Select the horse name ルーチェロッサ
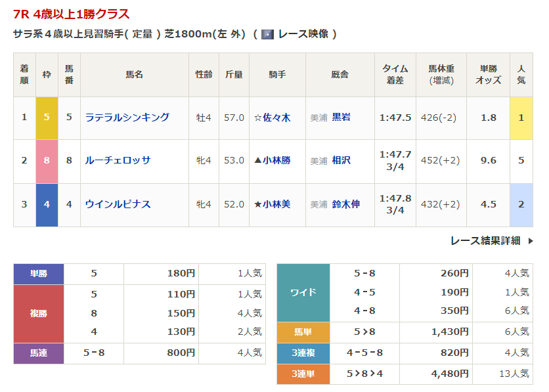 pos(118,161)
